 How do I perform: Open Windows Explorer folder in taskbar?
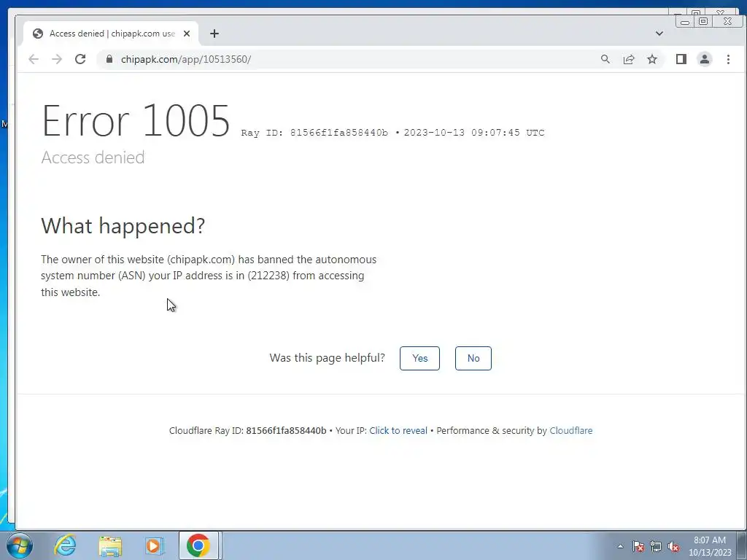click(x=110, y=545)
